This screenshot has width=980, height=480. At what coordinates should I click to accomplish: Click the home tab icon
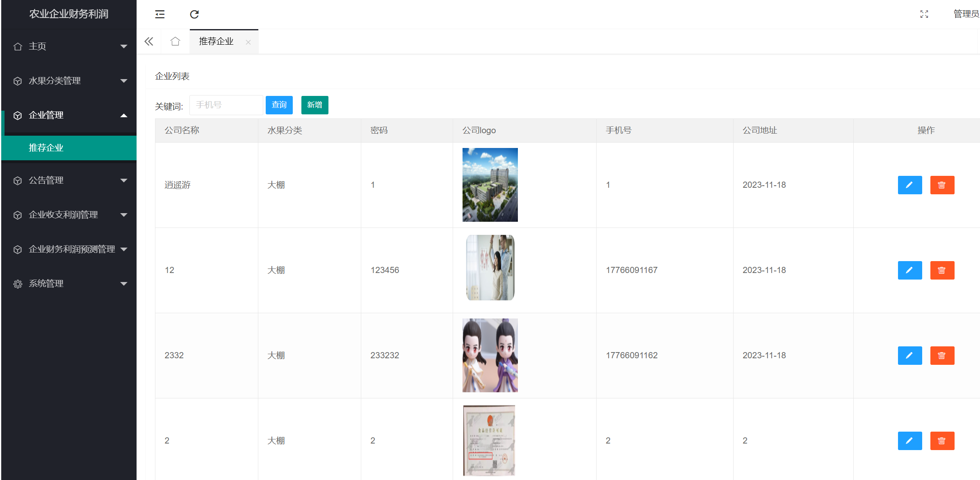click(x=175, y=41)
